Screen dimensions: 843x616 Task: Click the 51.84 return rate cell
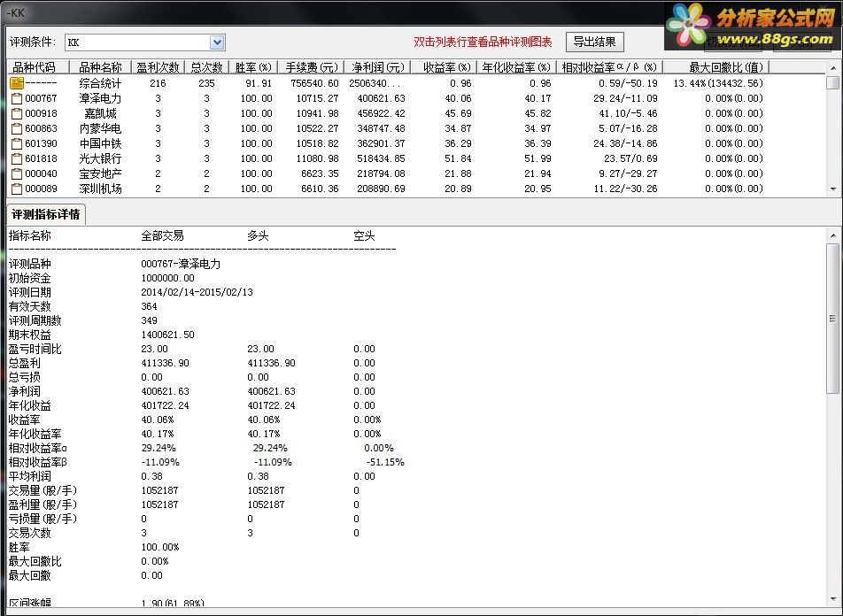point(458,158)
